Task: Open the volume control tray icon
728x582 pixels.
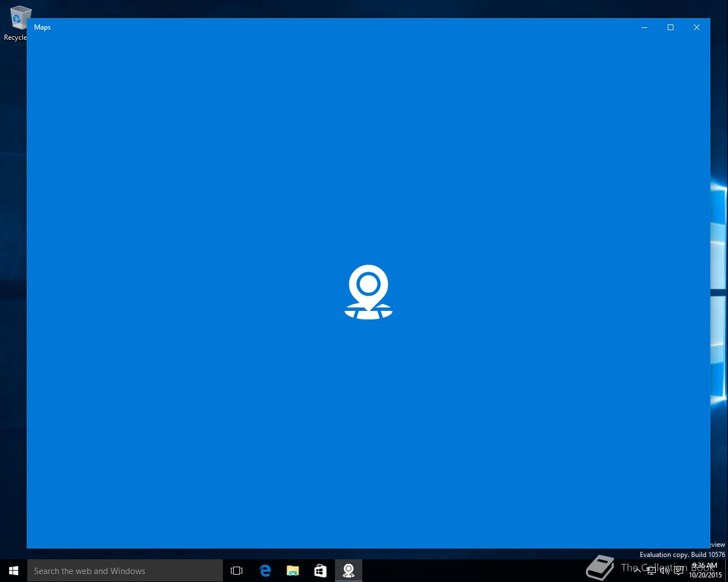Action: 665,571
